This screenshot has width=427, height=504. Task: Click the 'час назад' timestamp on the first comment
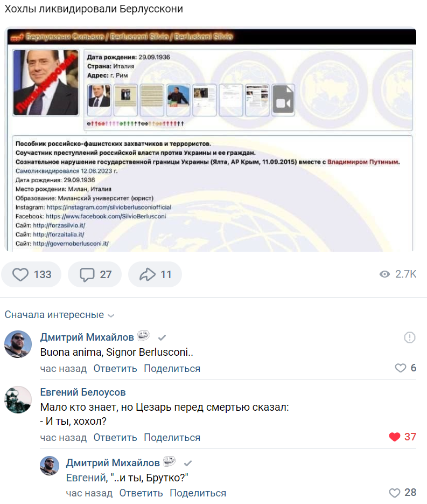(x=64, y=368)
